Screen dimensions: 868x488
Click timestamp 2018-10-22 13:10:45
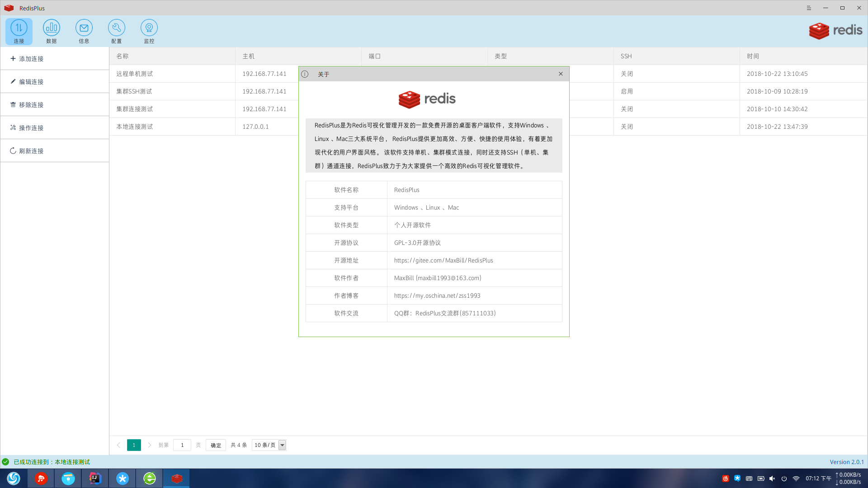777,74
